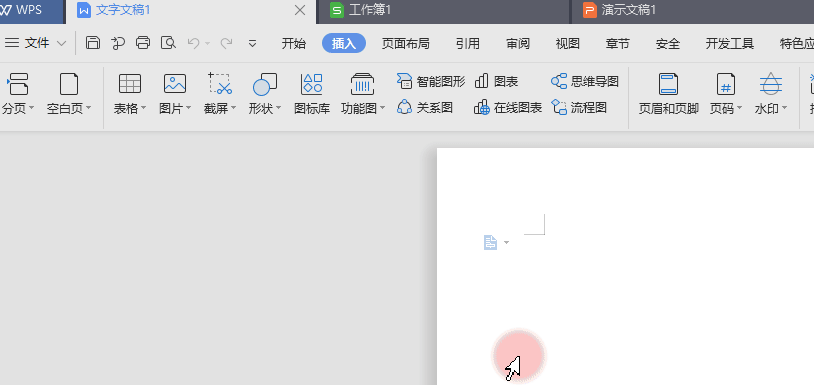Expand the 水印 dropdown arrow
The image size is (814, 385).
(784, 108)
